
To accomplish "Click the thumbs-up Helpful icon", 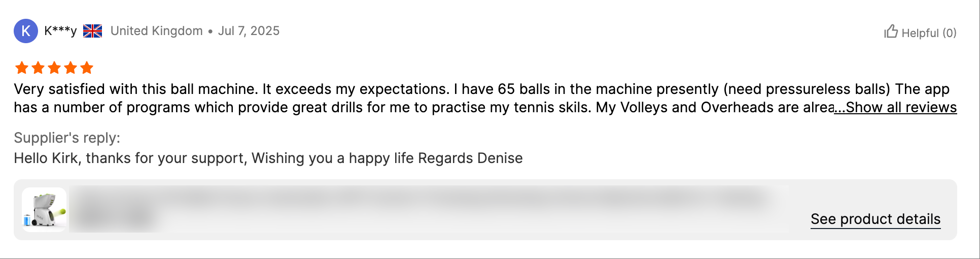I will point(891,31).
